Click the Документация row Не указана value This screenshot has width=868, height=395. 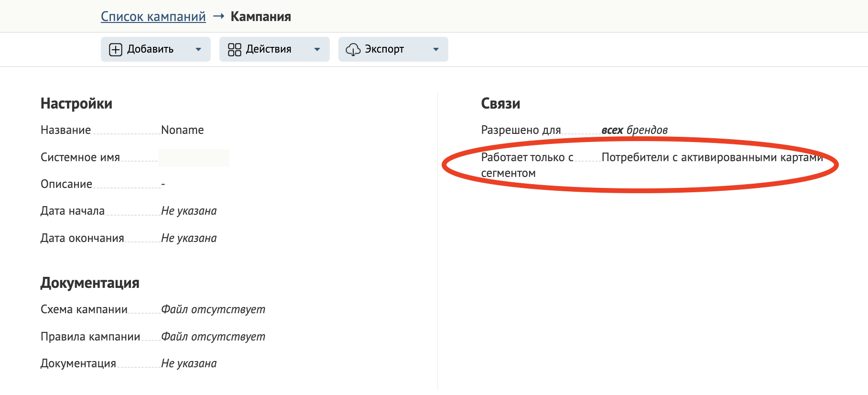(x=189, y=363)
